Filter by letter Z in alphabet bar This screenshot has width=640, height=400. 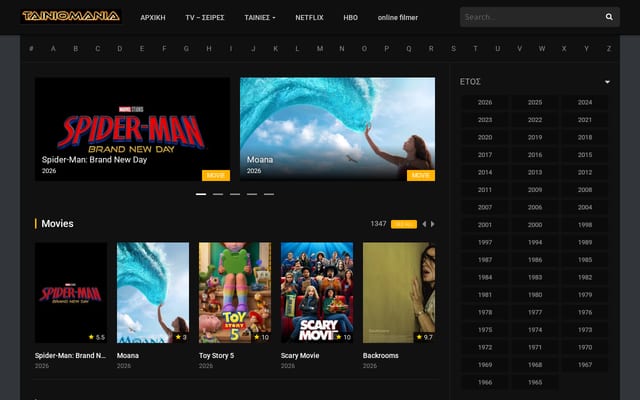click(x=609, y=49)
